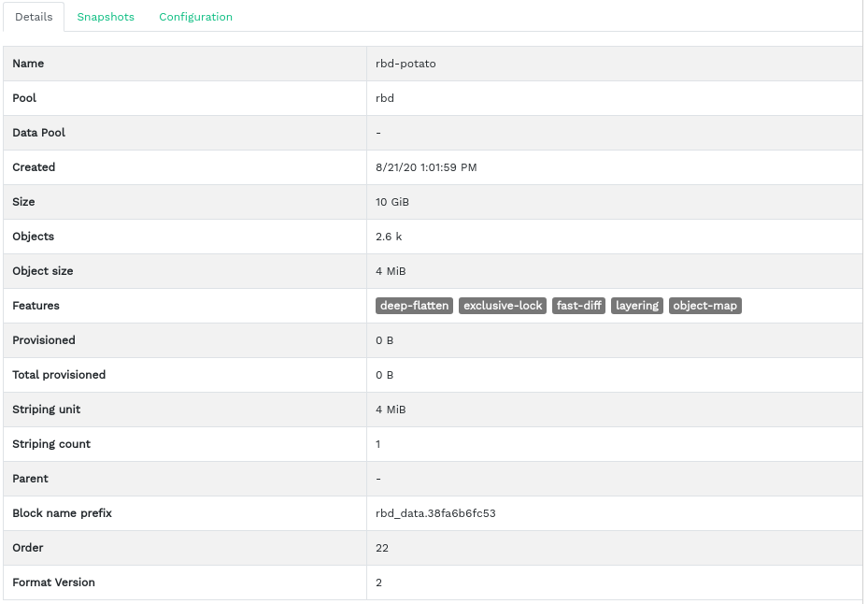The image size is (868, 604).
Task: Switch to the Snapshots tab
Action: (x=106, y=17)
